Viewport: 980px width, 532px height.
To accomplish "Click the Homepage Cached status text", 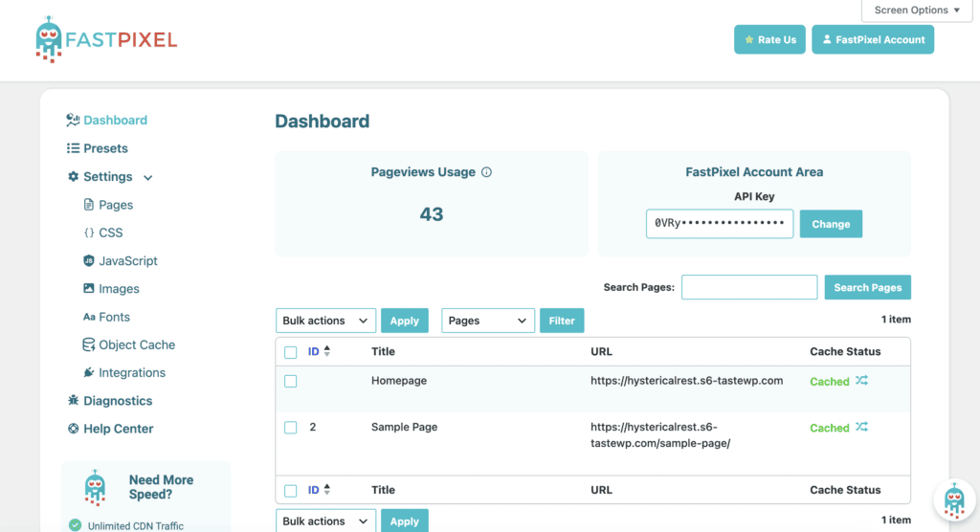I will click(x=830, y=382).
